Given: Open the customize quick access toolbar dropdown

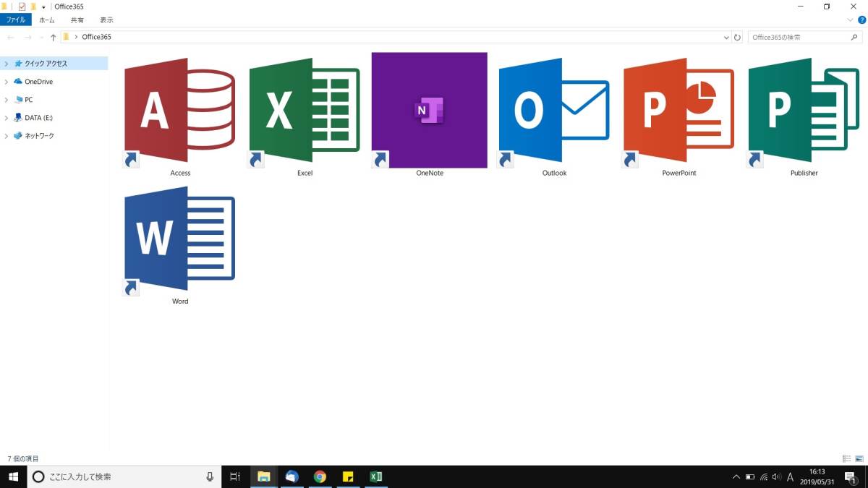Looking at the screenshot, I should click(x=43, y=7).
